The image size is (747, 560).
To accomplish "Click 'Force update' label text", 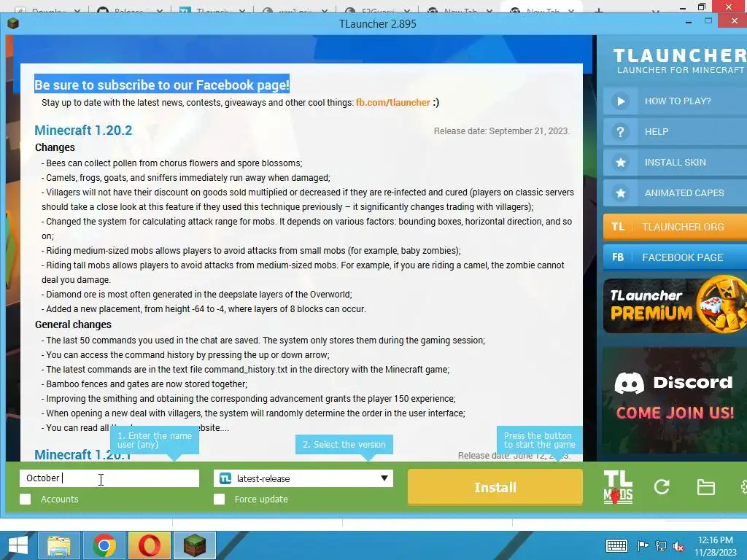I will point(261,499).
